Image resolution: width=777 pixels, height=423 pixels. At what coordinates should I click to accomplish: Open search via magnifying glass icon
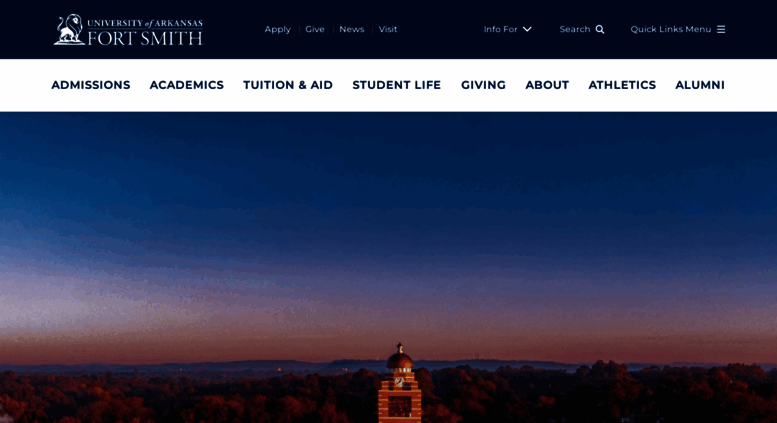(x=600, y=29)
